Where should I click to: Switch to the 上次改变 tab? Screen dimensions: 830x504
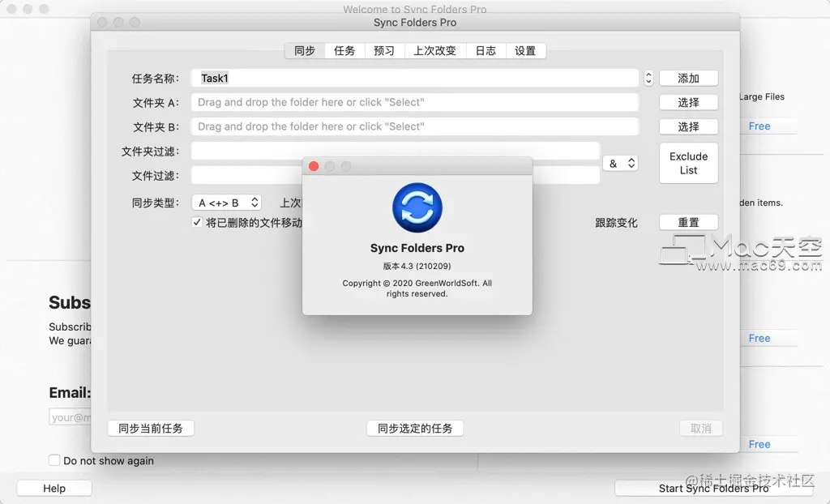434,51
